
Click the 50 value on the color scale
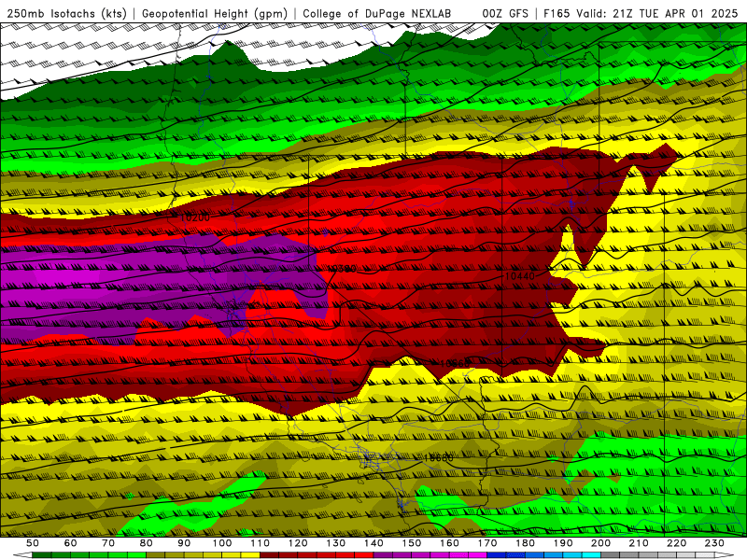point(33,543)
